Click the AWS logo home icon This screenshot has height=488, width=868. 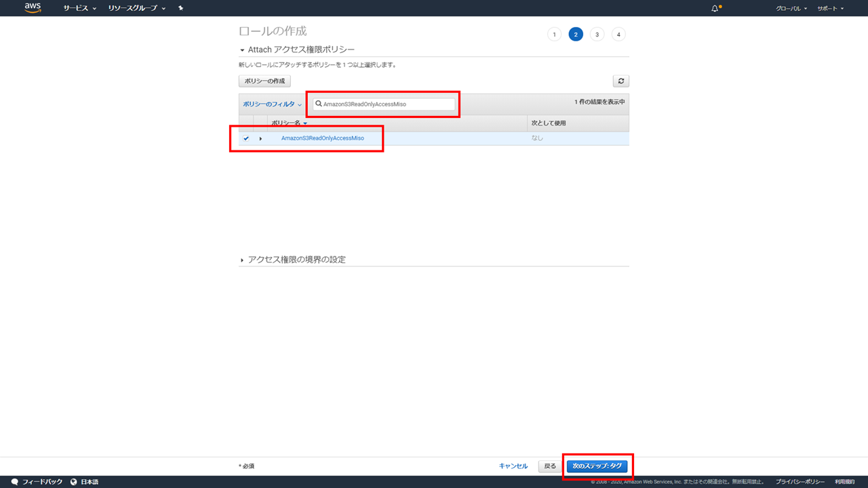point(33,8)
